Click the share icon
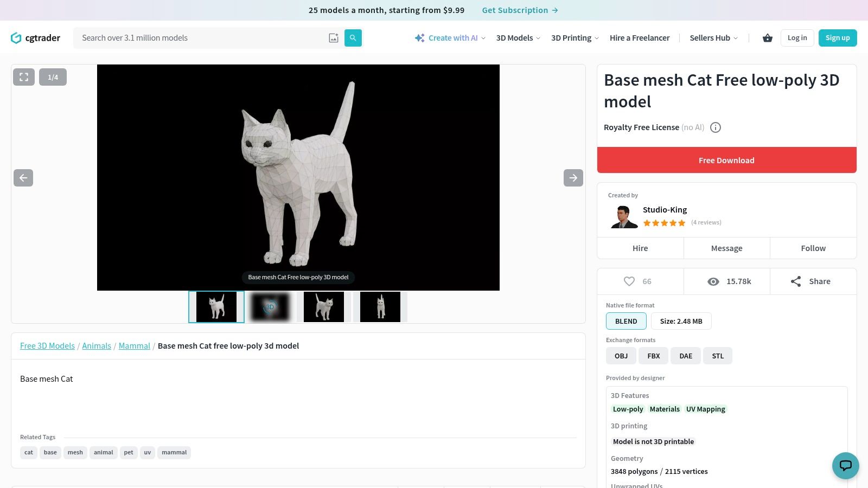 point(796,281)
